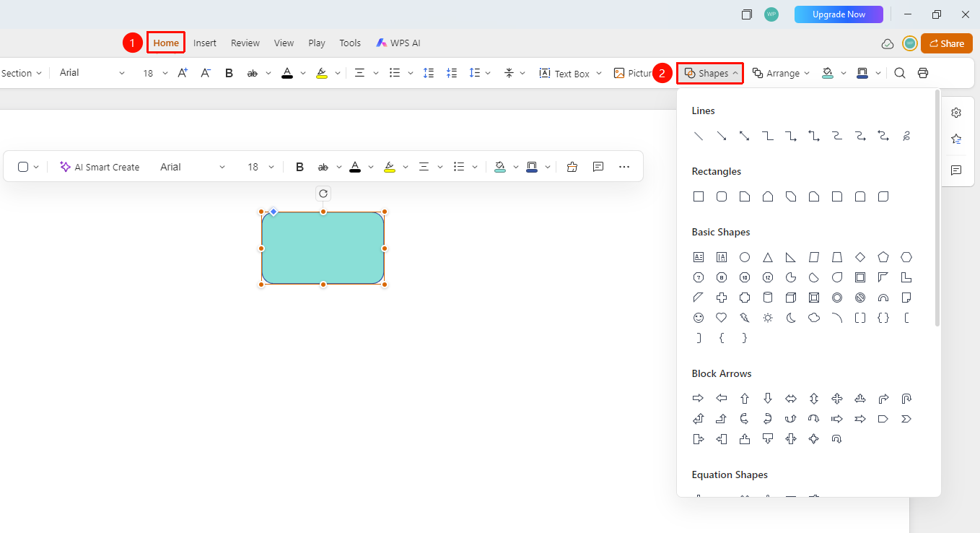Click the print icon in the ribbon

pyautogui.click(x=922, y=73)
